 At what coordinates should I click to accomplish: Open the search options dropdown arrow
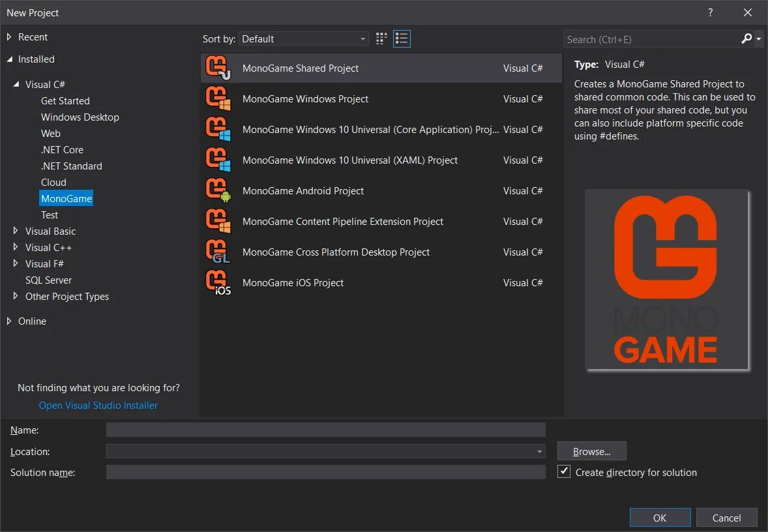pyautogui.click(x=759, y=38)
